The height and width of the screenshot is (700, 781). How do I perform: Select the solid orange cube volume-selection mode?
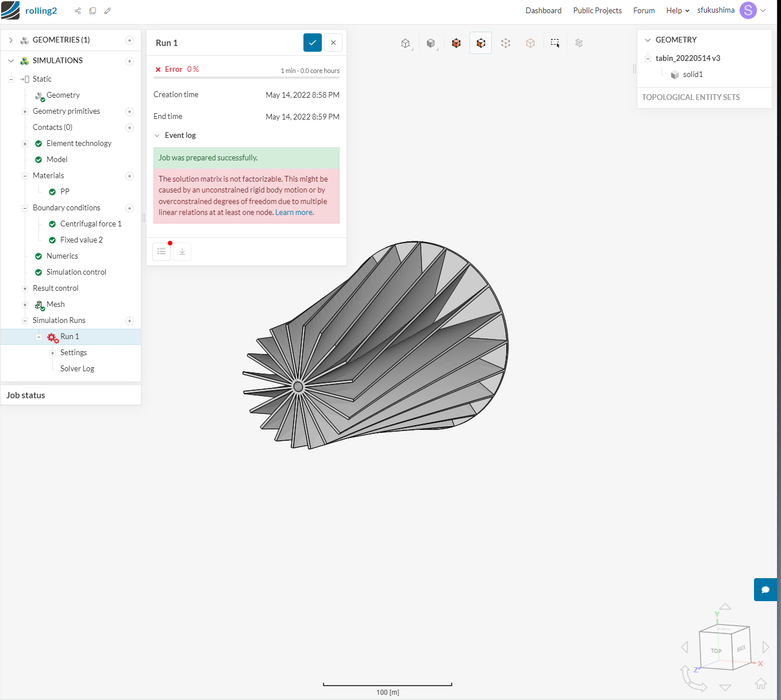(x=456, y=43)
